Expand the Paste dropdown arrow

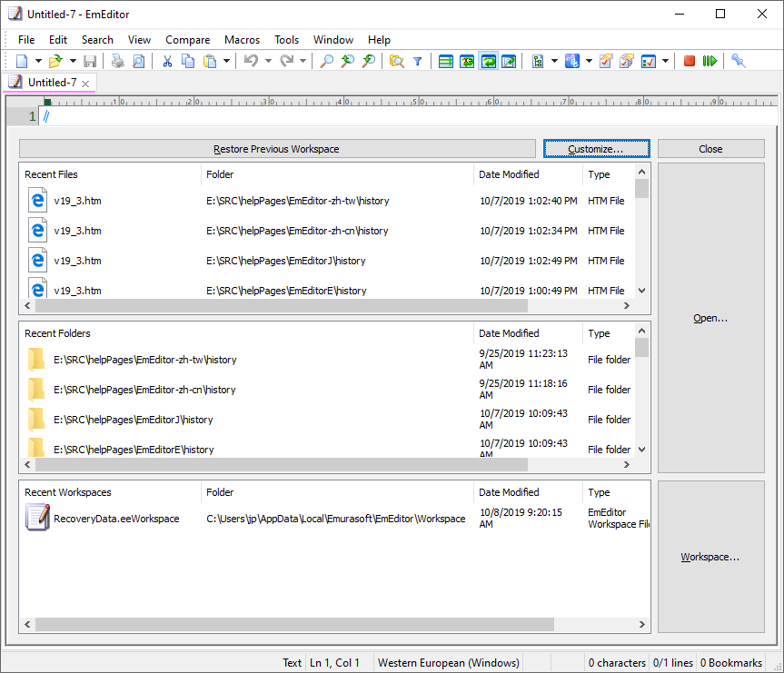click(226, 61)
